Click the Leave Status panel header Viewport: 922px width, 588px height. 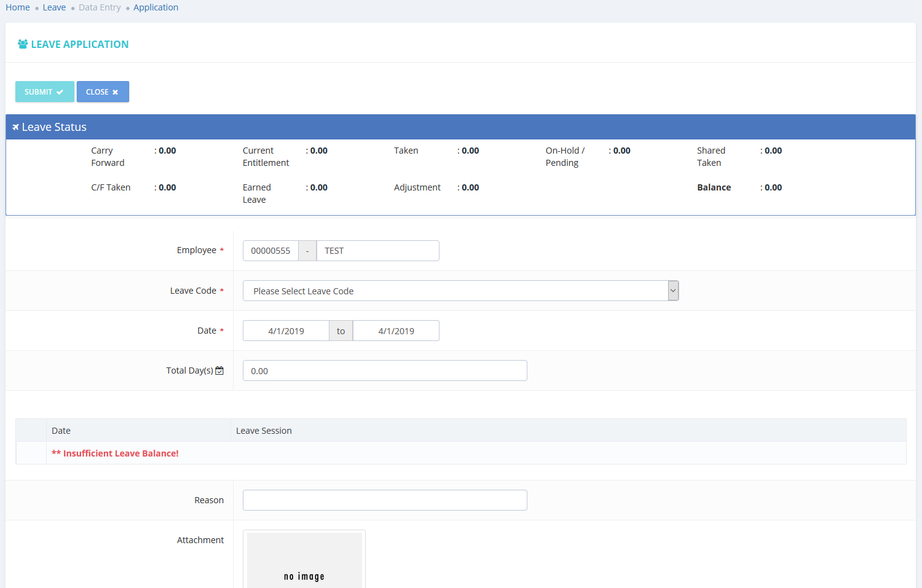tap(460, 127)
